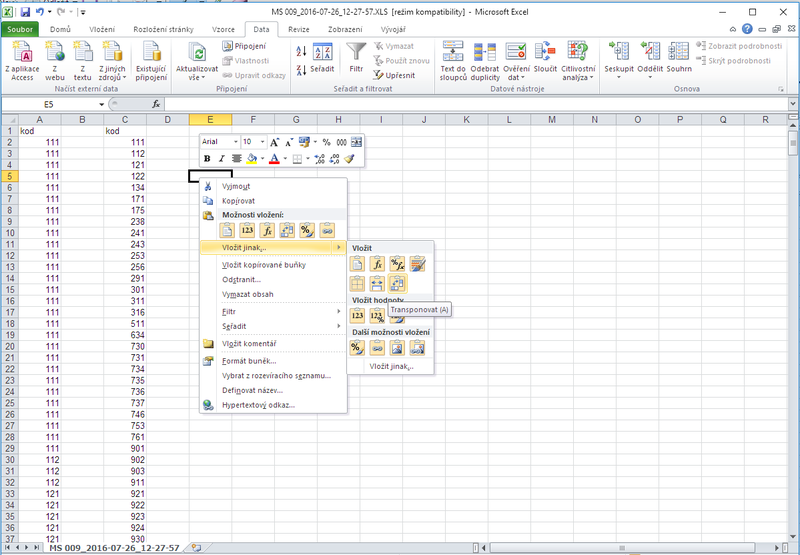Screen dimensions: 800x555
Task: Select sheet tab MS 009_2016-07-26_12-27-57
Action: (x=114, y=548)
